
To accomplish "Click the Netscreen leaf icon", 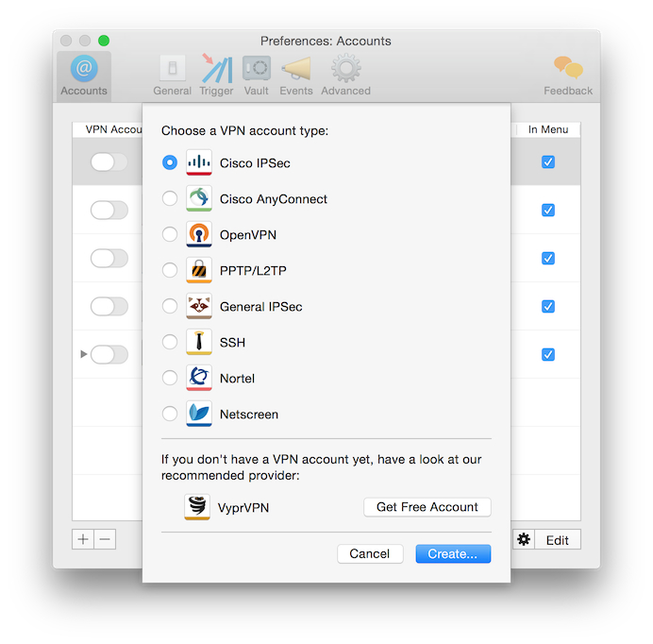I will [199, 415].
